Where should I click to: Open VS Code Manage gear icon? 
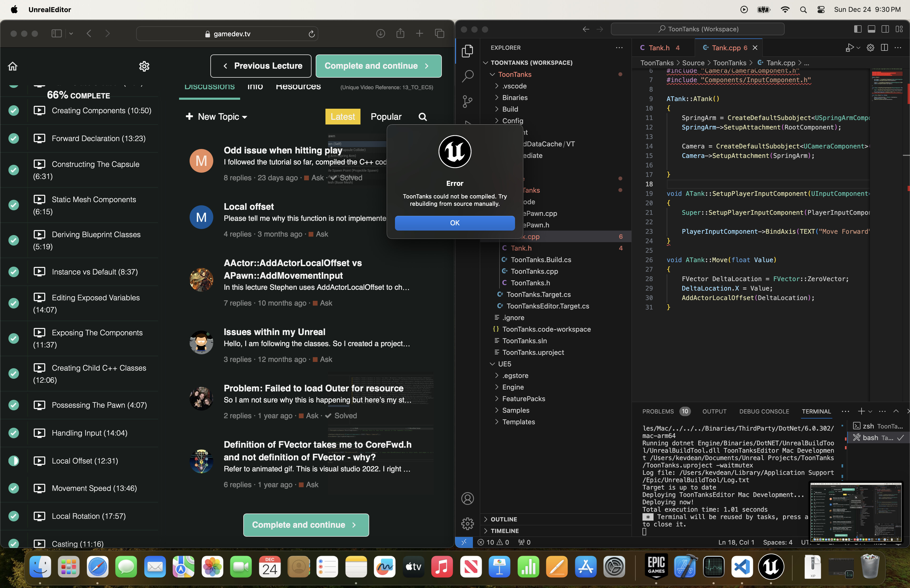(467, 524)
